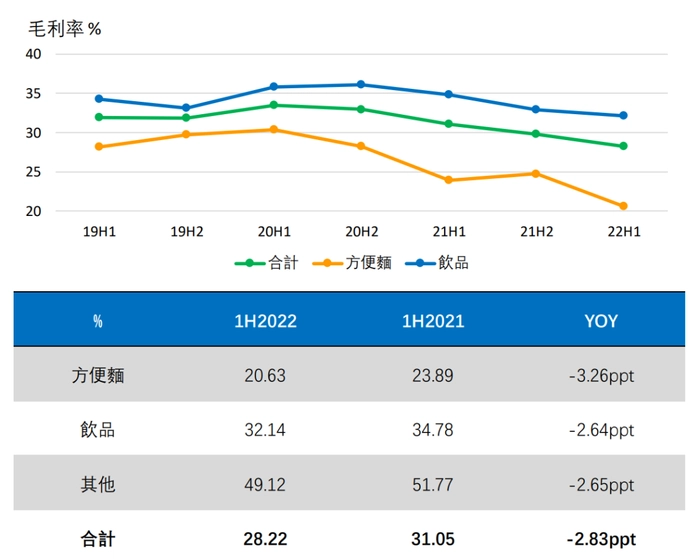Image resolution: width=700 pixels, height=559 pixels.
Task: Click the 20.63 value cell
Action: 265,376
